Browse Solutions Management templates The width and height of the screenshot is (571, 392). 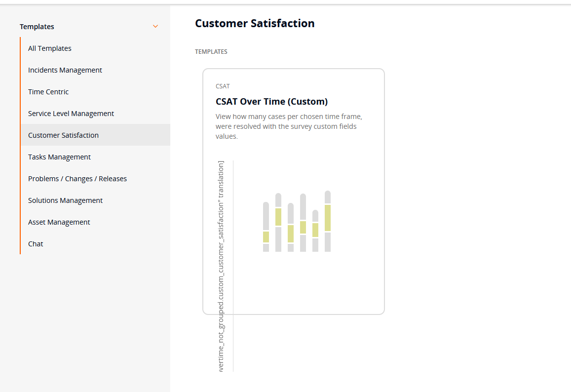65,200
